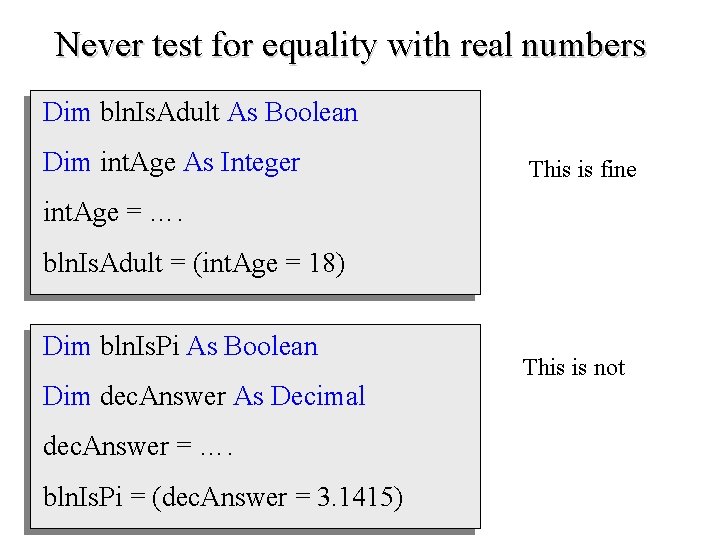
Task: Click "Boolean" in the bln.Is.Adult declaration
Action: pos(311,112)
